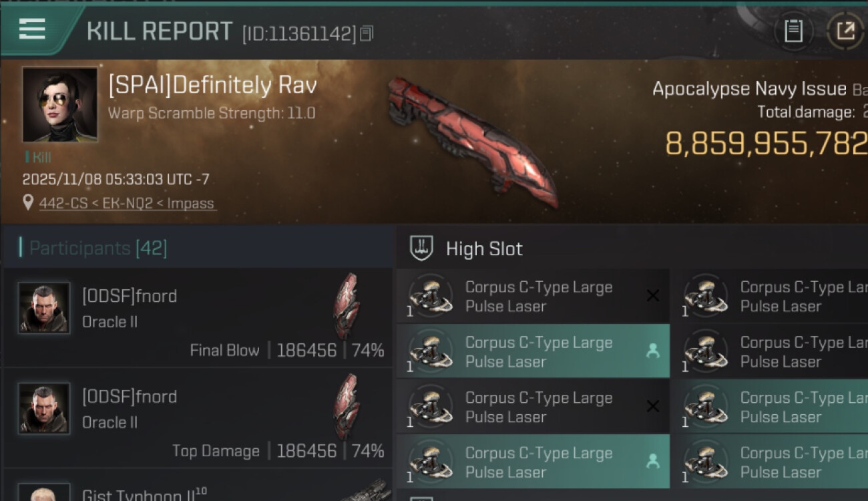Click person icon on fourth Pulse Laser

click(653, 462)
